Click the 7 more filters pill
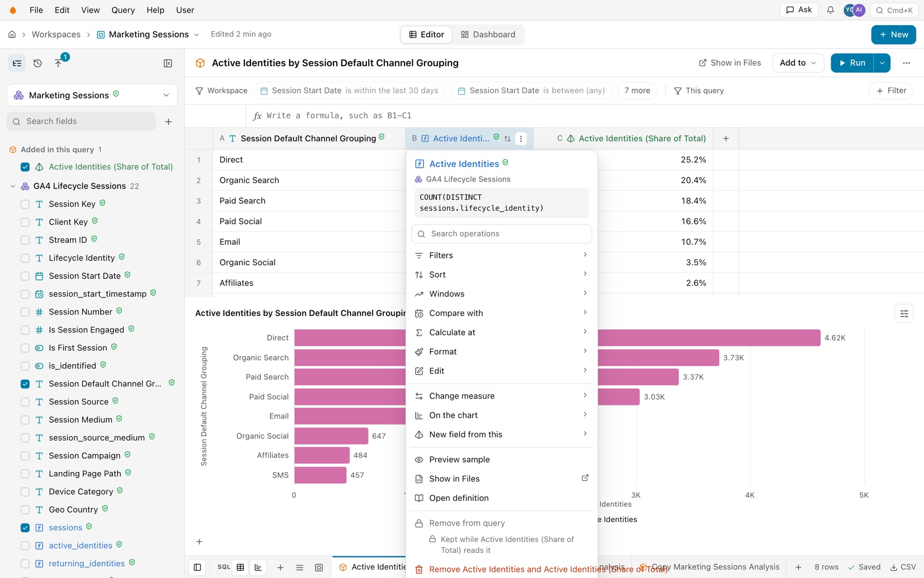 (x=637, y=90)
